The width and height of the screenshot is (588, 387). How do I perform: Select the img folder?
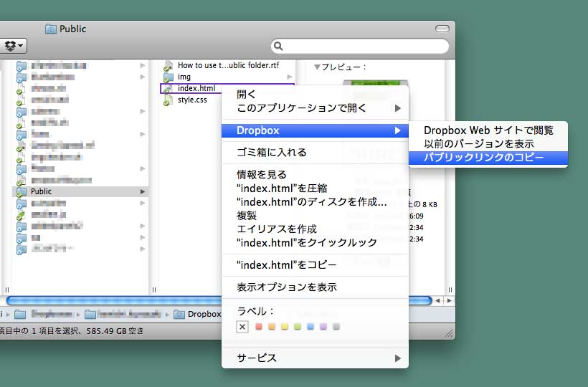pos(228,77)
